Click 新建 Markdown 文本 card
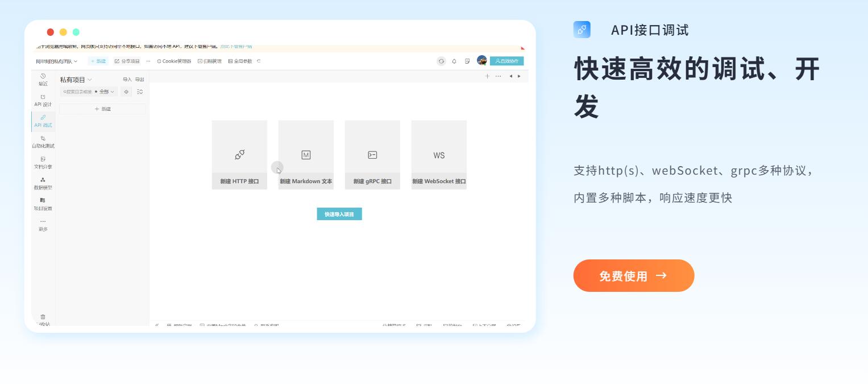The image size is (868, 384). click(306, 155)
